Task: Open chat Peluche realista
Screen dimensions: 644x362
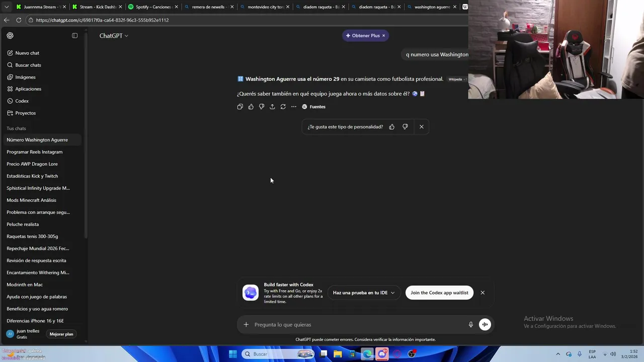Action: coord(41,224)
